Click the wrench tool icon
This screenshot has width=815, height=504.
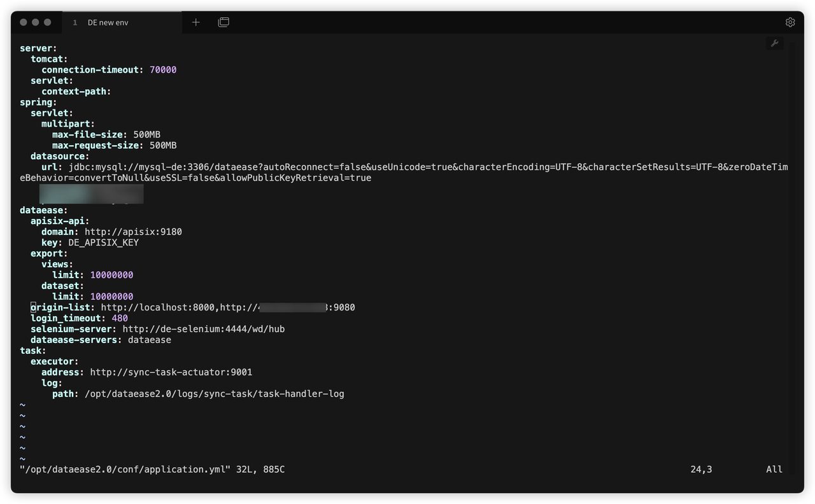coord(775,43)
